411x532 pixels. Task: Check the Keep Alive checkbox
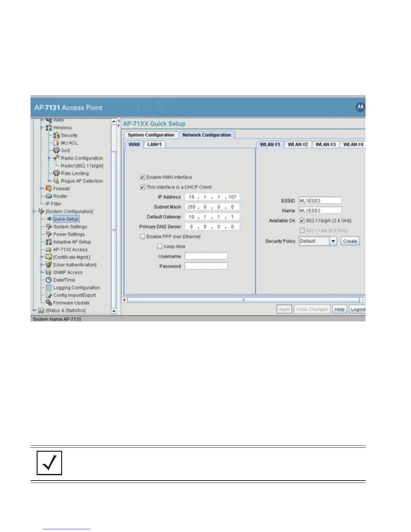click(160, 247)
